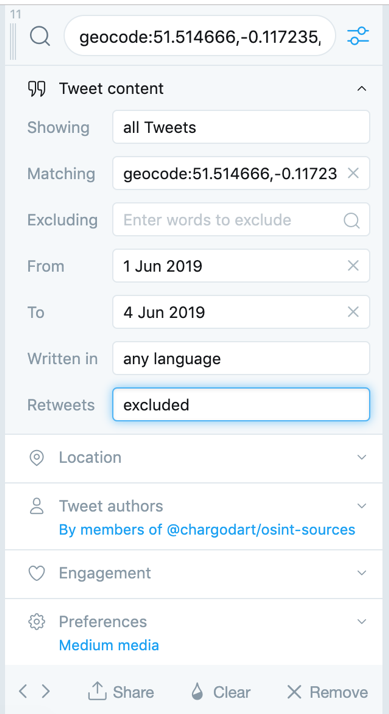Move column right with right arrow
389x714 pixels.
46,692
